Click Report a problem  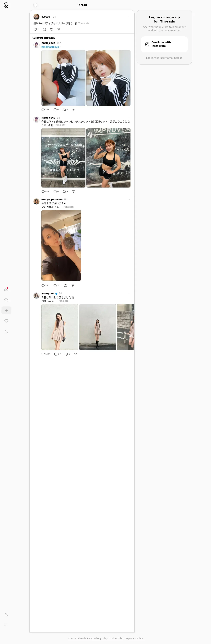pos(134,638)
